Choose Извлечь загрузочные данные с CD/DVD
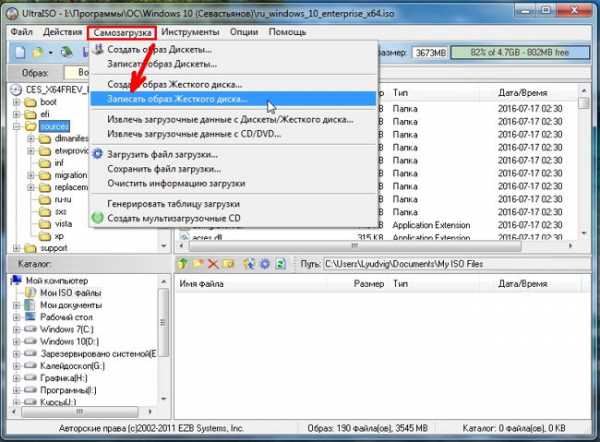Screen dimensions: 600x442 coord(233,134)
